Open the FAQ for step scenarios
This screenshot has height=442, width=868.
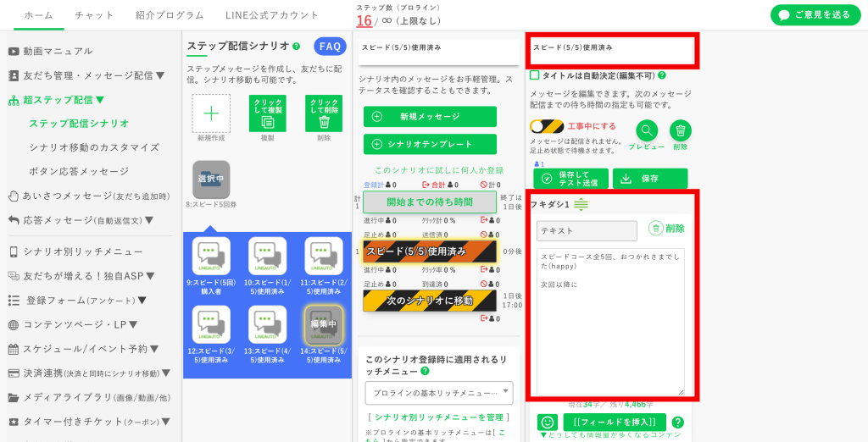[330, 47]
